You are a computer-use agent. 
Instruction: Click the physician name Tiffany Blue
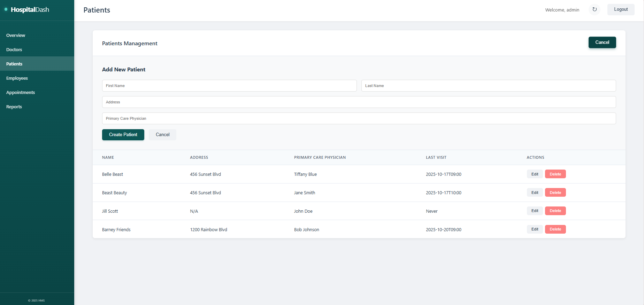pos(305,174)
